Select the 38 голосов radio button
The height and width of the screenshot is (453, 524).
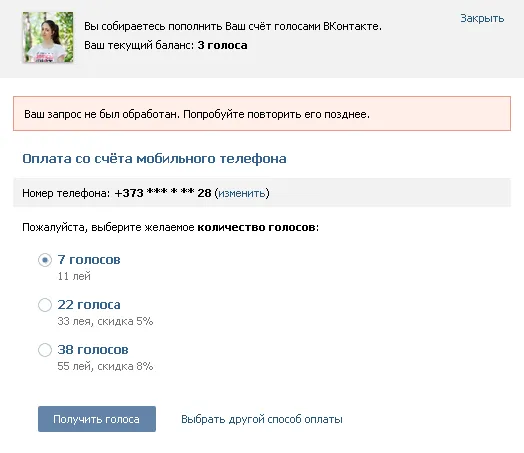(x=45, y=350)
